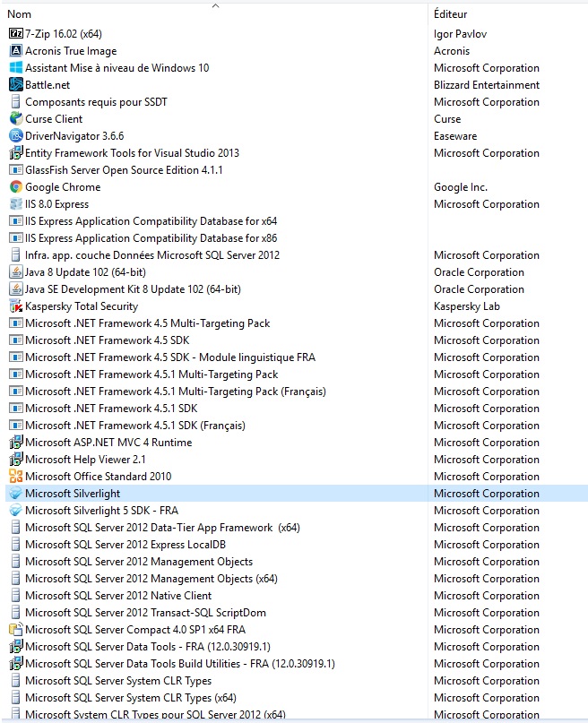This screenshot has width=588, height=723.
Task: Select SQL Server 2012 Transact-SQL ScriptDom
Action: (x=145, y=613)
